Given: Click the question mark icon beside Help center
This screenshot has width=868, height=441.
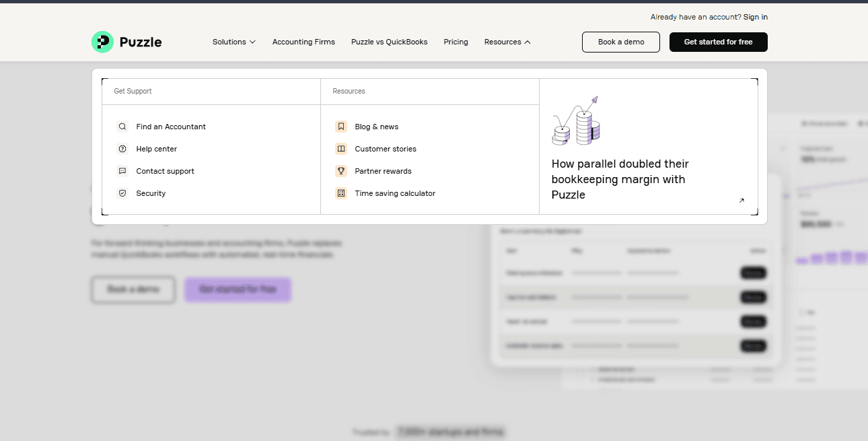Looking at the screenshot, I should (122, 149).
